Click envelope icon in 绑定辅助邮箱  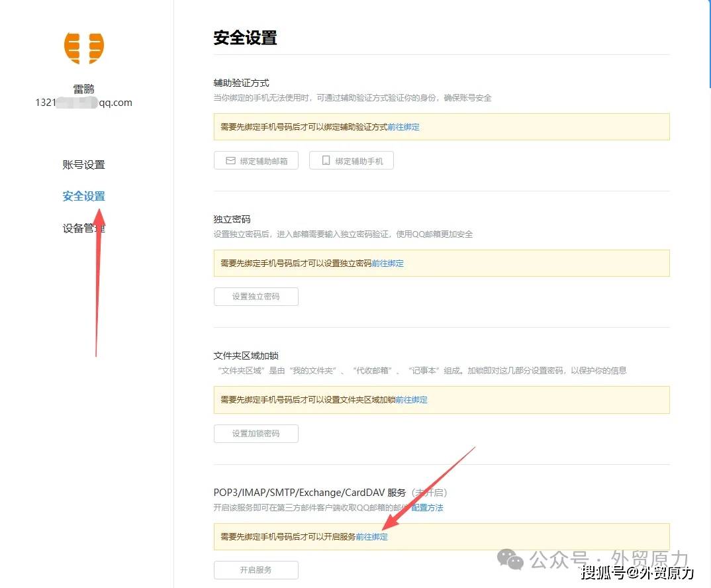click(x=231, y=161)
